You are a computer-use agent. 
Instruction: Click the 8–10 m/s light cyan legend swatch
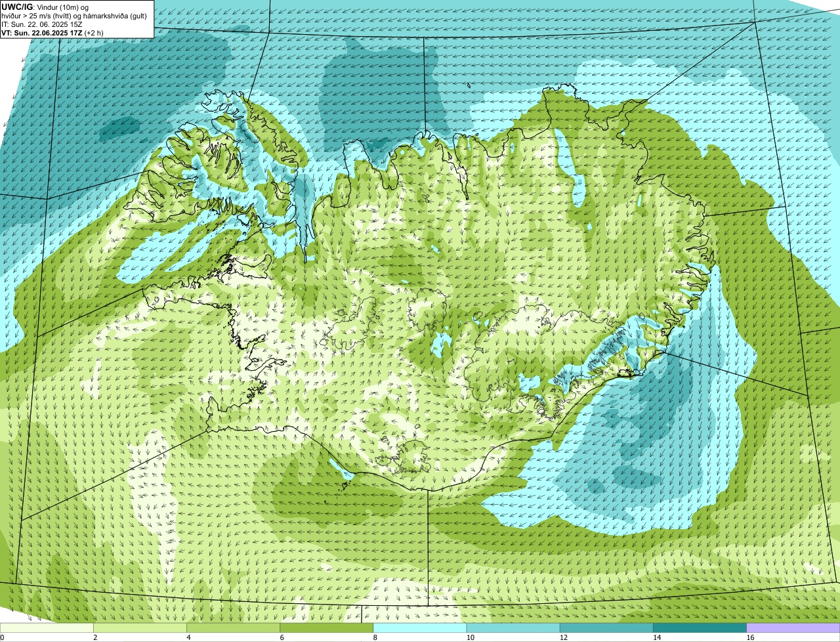tap(420, 628)
